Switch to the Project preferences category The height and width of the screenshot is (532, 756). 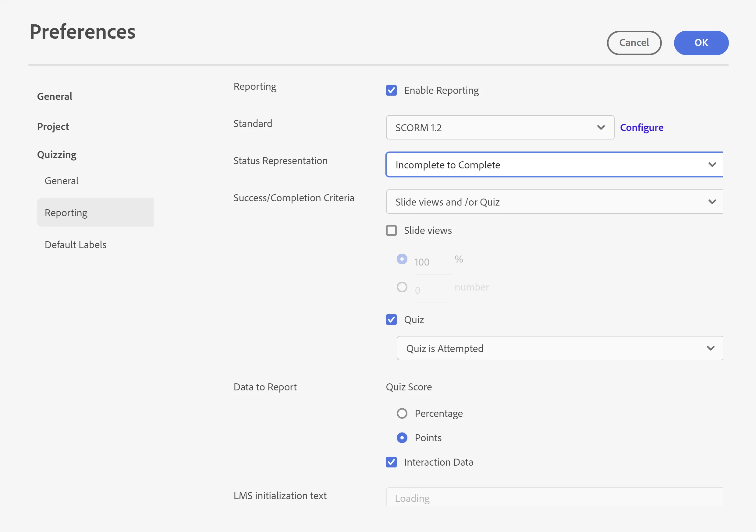(53, 127)
